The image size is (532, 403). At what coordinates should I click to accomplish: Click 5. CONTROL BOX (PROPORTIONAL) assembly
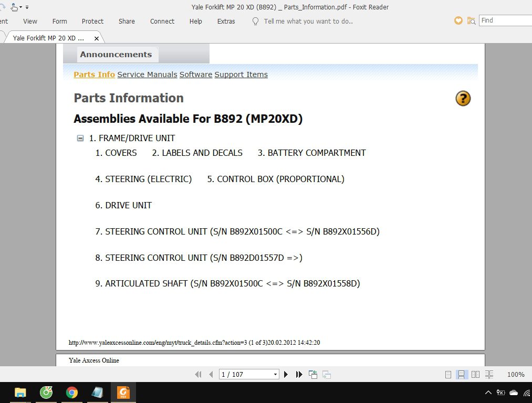click(x=276, y=179)
